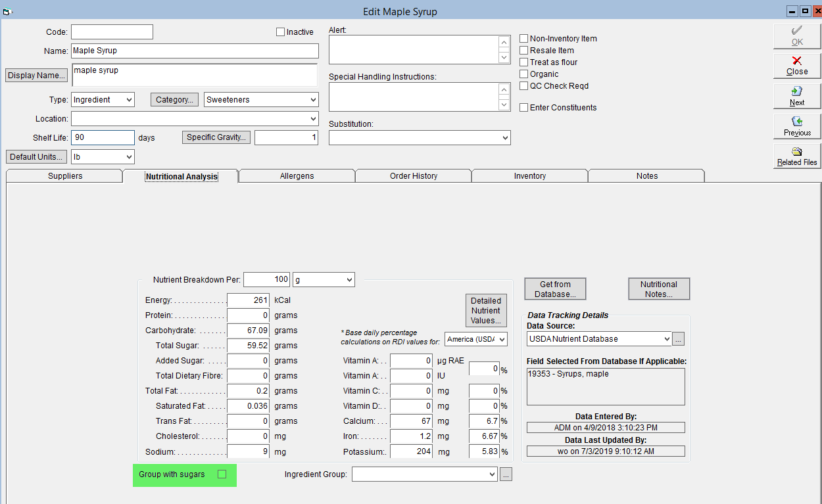Click the Category... button

tap(175, 100)
